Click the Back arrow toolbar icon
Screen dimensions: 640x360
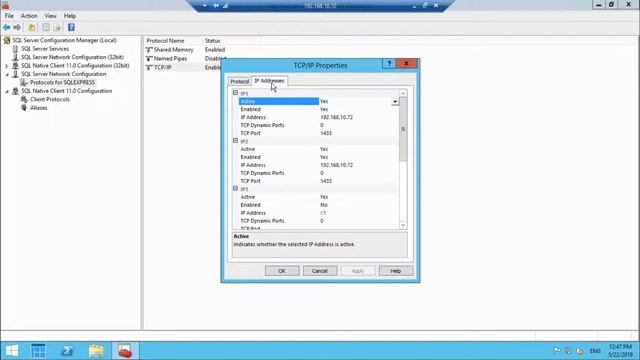[7, 27]
